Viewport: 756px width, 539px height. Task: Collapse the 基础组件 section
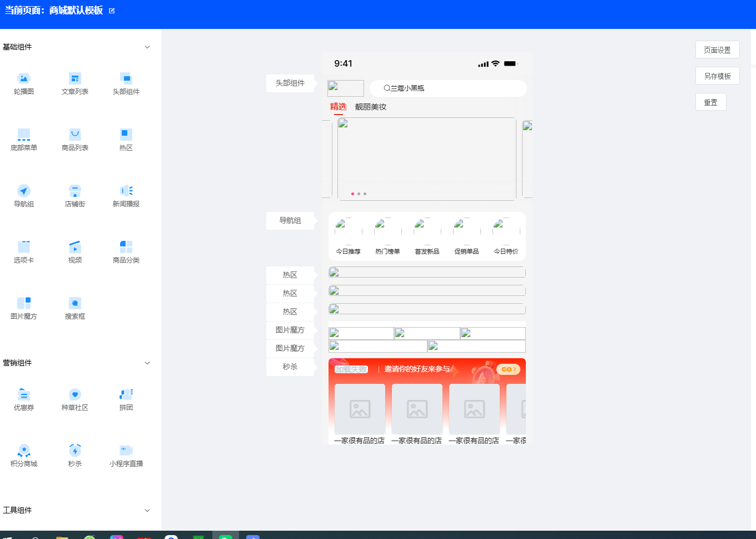(x=147, y=47)
